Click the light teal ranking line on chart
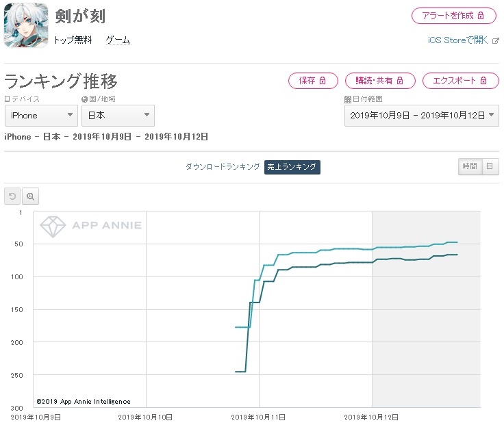The image size is (504, 425). [x=353, y=248]
